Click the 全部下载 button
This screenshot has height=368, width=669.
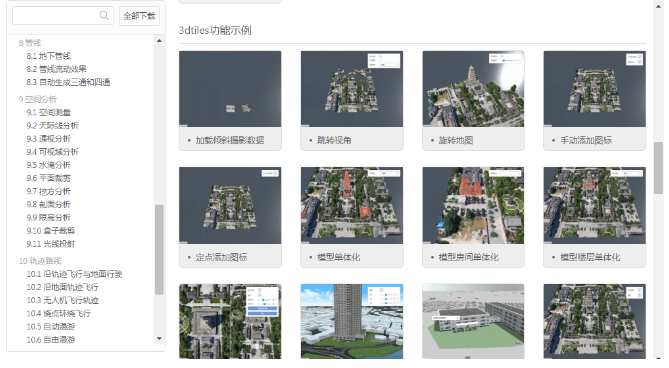point(140,16)
